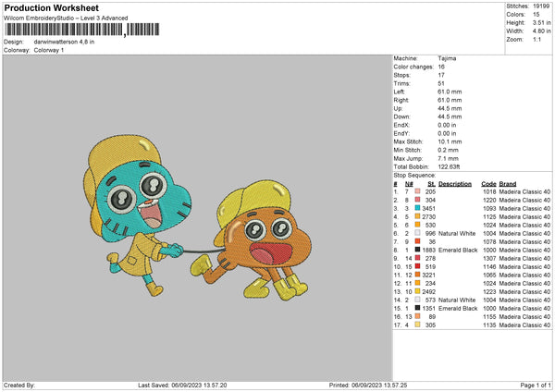555x392 pixels.
Task: Click the 'Colorway 1' value
Action: (49, 50)
